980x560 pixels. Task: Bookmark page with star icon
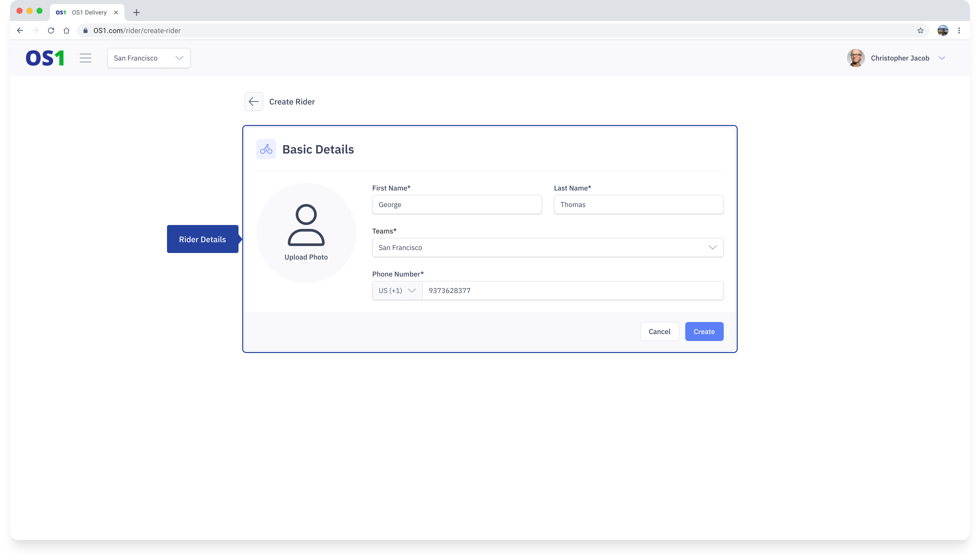920,30
